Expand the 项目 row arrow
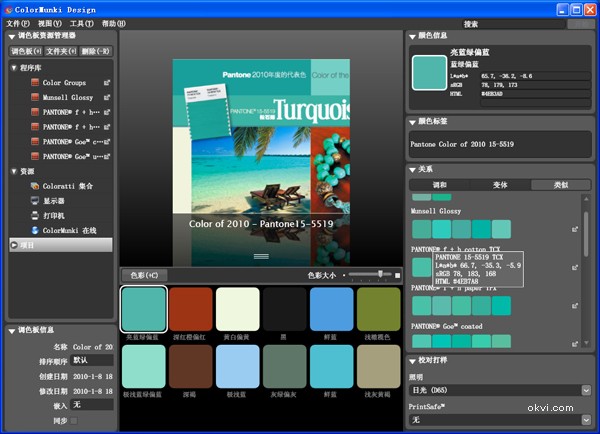 (x=14, y=245)
